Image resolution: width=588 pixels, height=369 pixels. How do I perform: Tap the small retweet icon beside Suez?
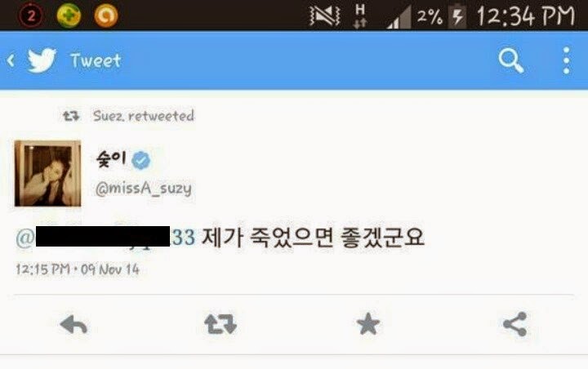tap(71, 116)
